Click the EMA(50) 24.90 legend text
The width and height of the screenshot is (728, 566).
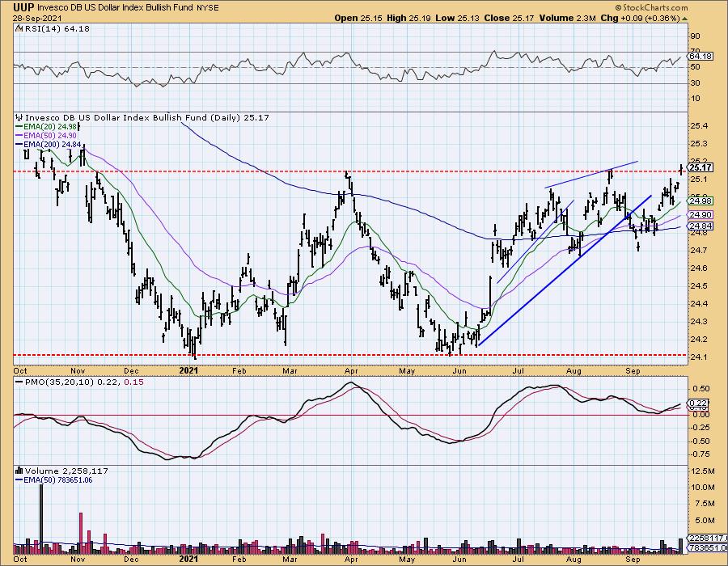point(49,136)
